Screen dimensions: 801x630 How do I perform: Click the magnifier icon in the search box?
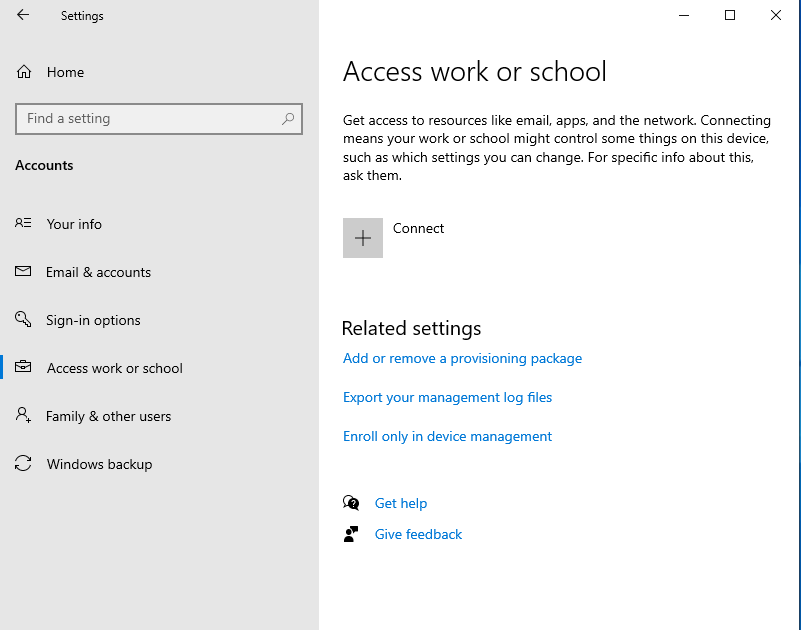288,119
